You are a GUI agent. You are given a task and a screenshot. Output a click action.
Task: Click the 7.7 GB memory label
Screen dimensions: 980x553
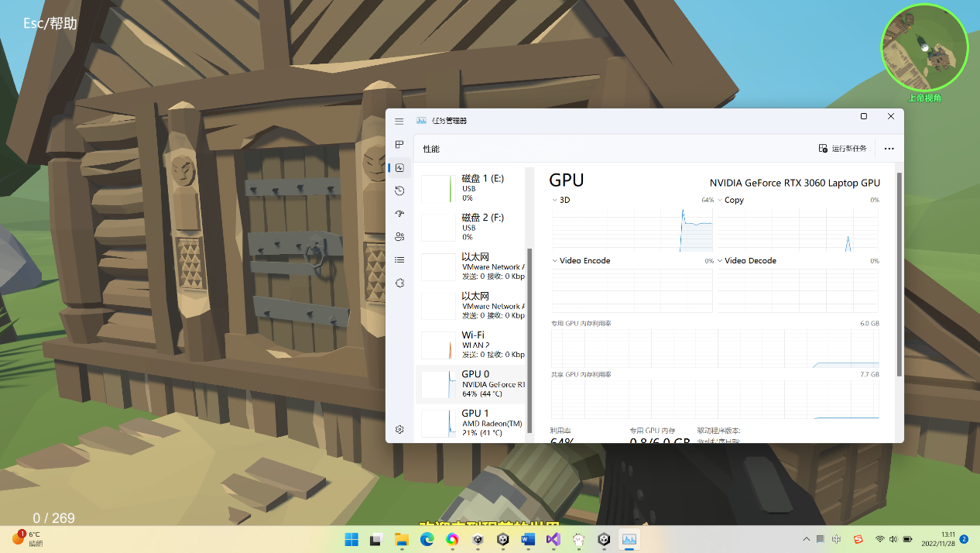[x=870, y=375]
